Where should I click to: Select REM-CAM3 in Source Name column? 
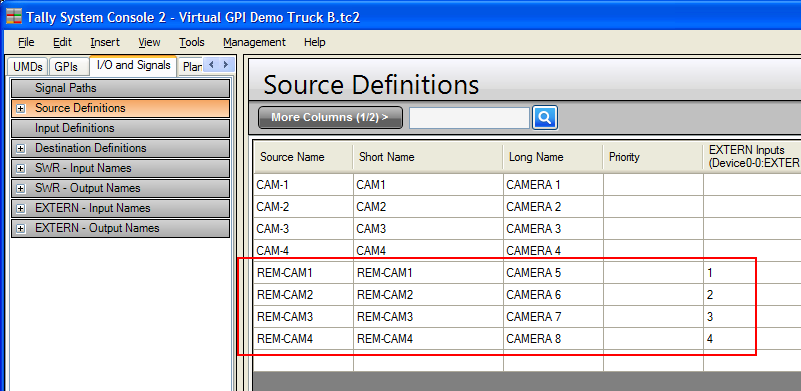tap(303, 317)
